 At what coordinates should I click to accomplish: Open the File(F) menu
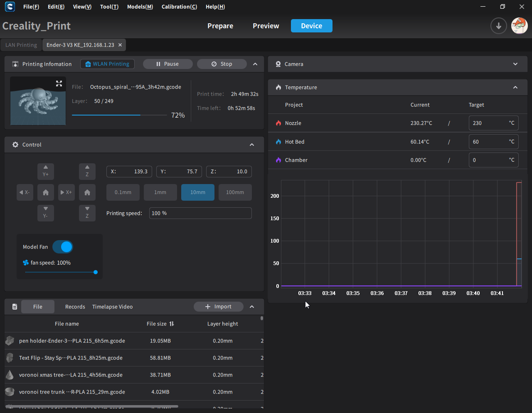(x=31, y=7)
